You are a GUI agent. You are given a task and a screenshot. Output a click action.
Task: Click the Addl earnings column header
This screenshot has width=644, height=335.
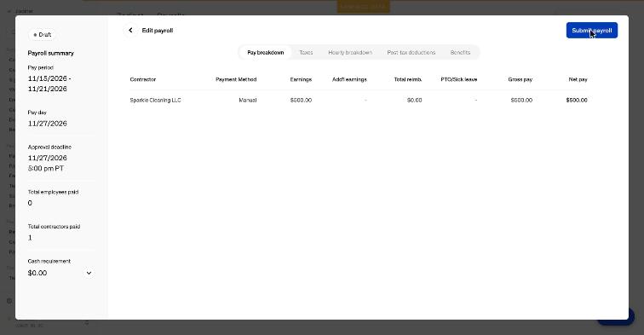tap(349, 80)
